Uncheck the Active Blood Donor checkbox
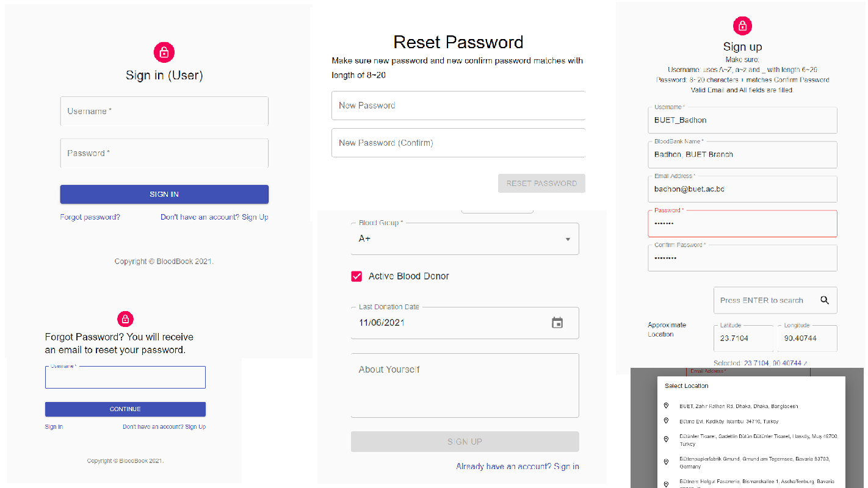The image size is (868, 488). click(x=357, y=276)
